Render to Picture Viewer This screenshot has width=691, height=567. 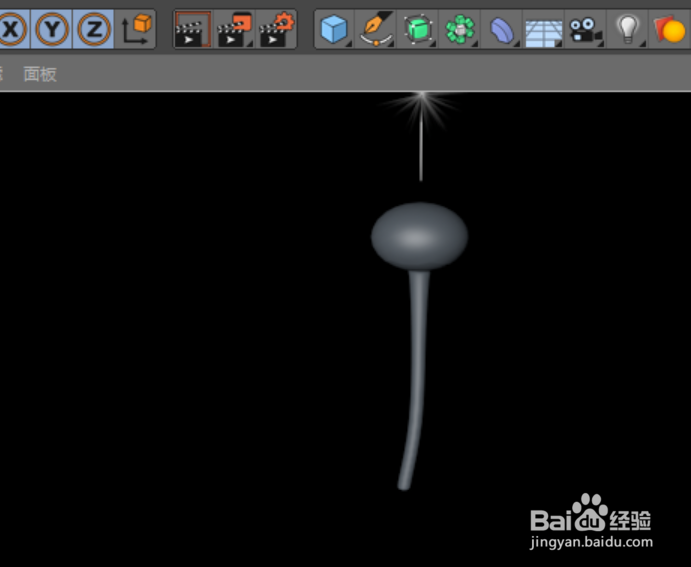click(x=234, y=29)
